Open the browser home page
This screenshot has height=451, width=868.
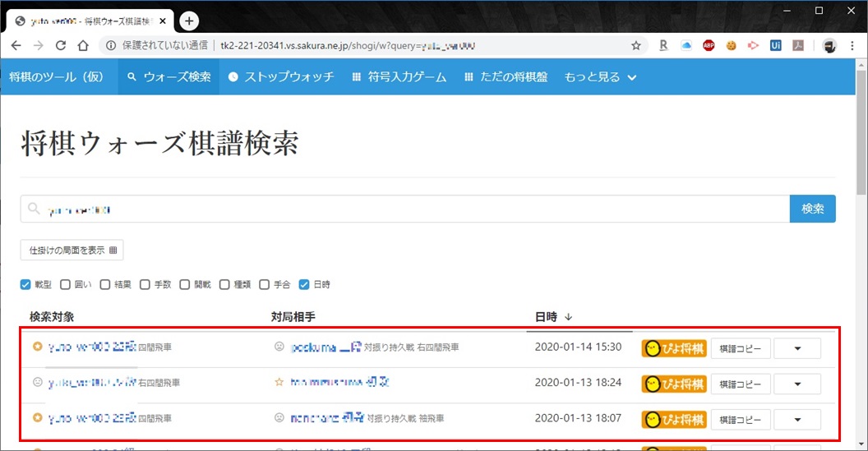83,46
